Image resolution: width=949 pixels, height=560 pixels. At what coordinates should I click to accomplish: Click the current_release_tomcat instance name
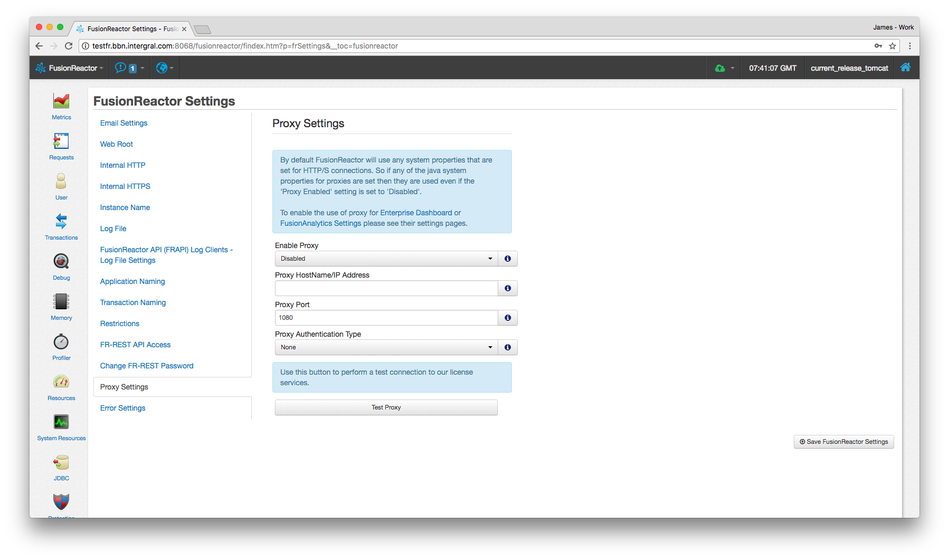tap(849, 68)
